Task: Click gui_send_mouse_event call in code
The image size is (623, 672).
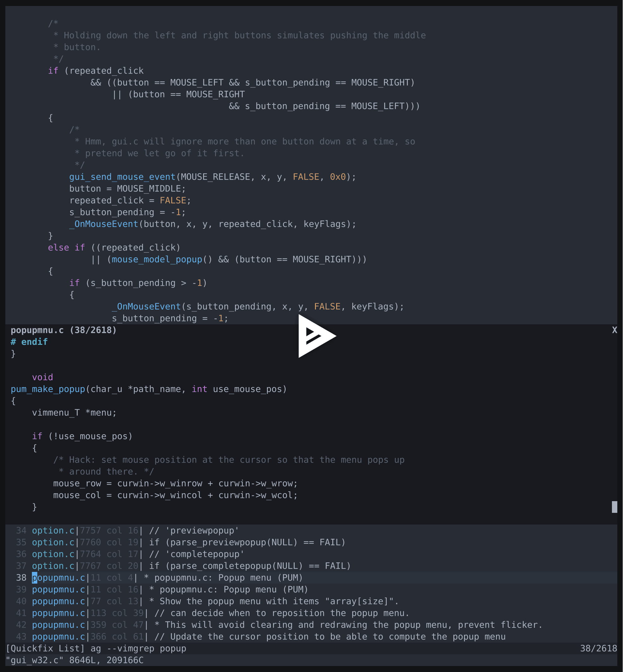Action: [x=122, y=177]
